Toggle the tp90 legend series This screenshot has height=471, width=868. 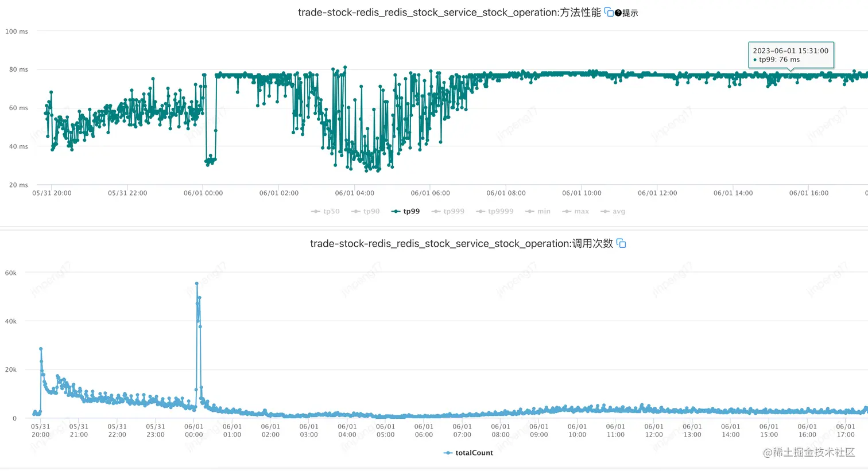tap(366, 211)
